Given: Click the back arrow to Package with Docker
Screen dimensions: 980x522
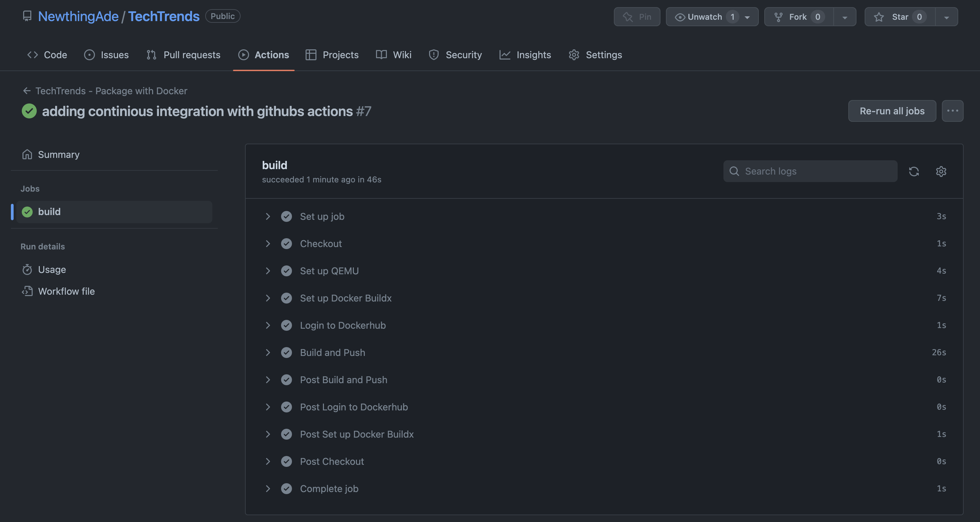Looking at the screenshot, I should click(x=27, y=91).
